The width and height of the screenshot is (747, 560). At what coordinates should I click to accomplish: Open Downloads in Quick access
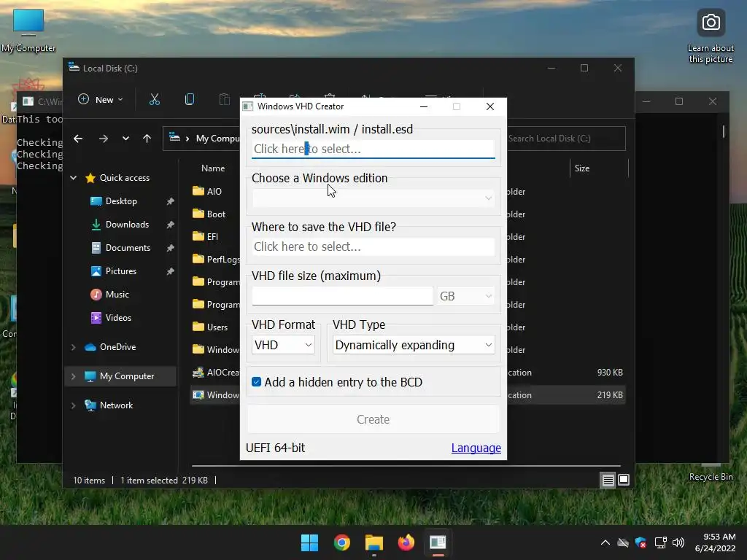pos(127,225)
